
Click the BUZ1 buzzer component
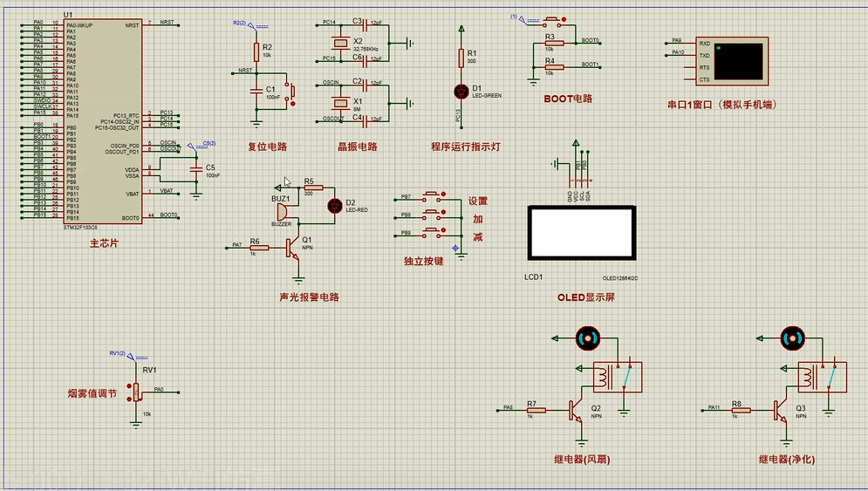pos(283,212)
